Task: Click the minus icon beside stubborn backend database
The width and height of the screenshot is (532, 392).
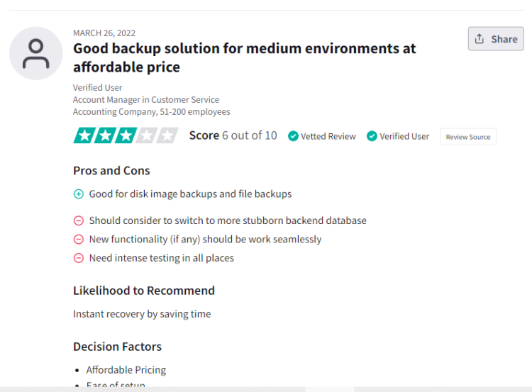Action: click(79, 221)
